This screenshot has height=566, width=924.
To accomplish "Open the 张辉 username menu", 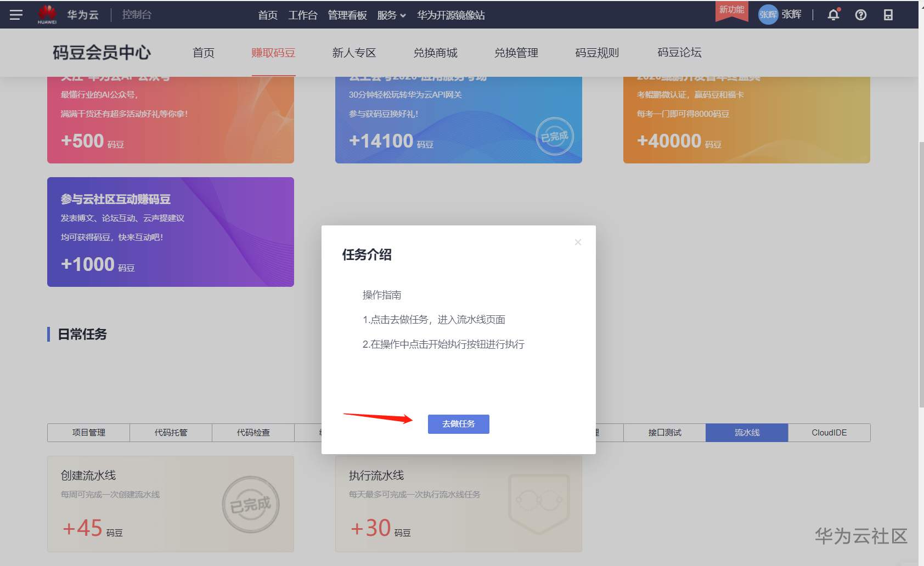I will [x=791, y=14].
